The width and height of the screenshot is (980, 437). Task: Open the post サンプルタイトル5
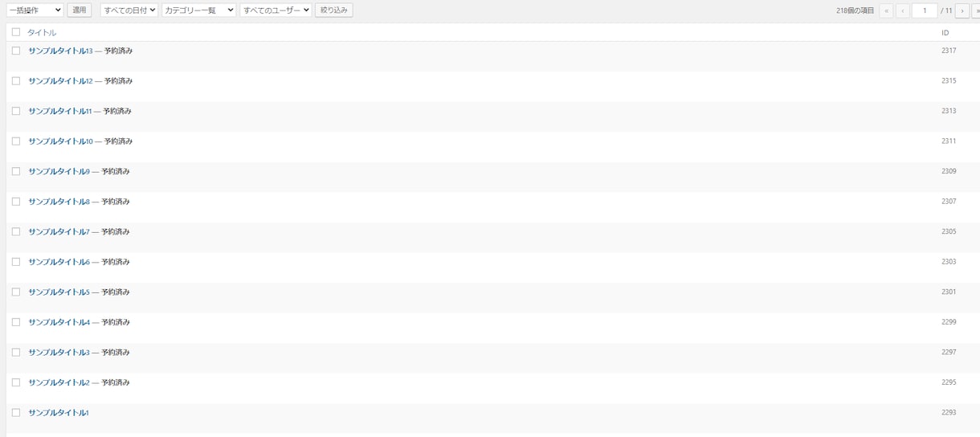[59, 292]
